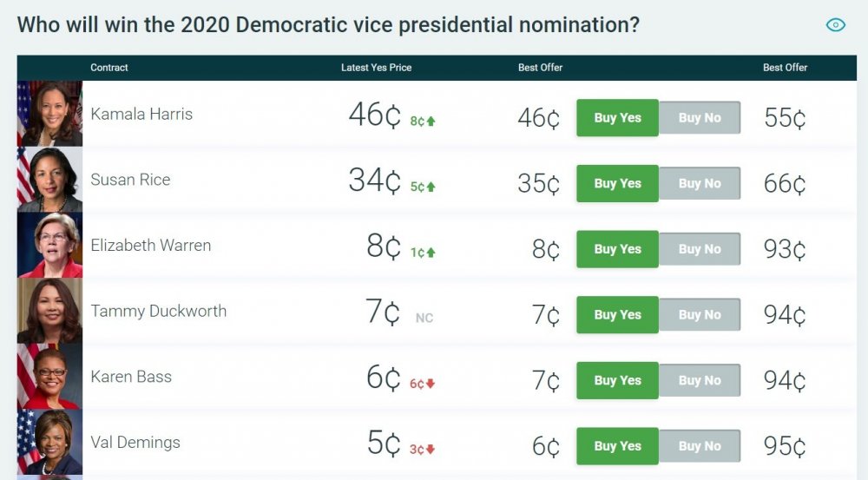868x480 pixels.
Task: Click the green up arrow beside Harris price
Action: pos(431,122)
